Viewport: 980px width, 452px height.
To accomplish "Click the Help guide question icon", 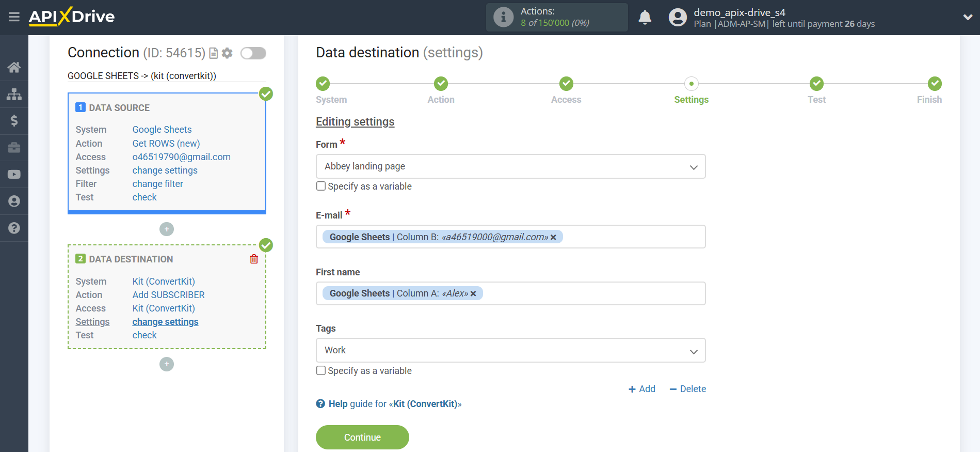I will click(x=320, y=404).
